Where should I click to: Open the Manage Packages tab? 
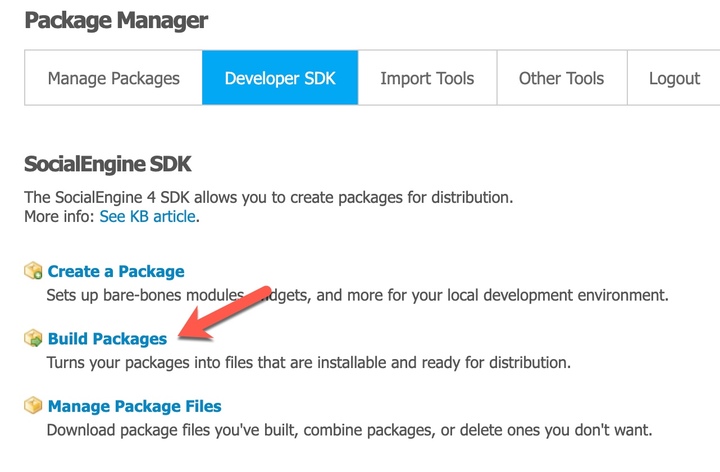(x=113, y=78)
